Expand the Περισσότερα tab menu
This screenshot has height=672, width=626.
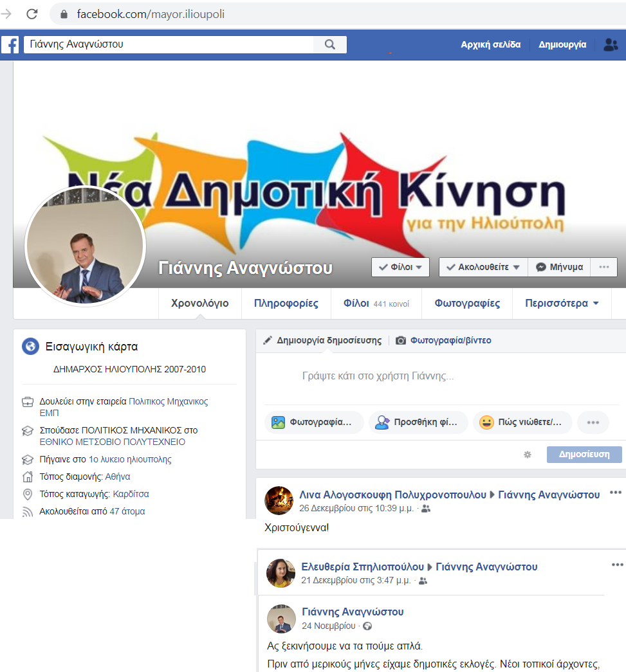coord(562,304)
